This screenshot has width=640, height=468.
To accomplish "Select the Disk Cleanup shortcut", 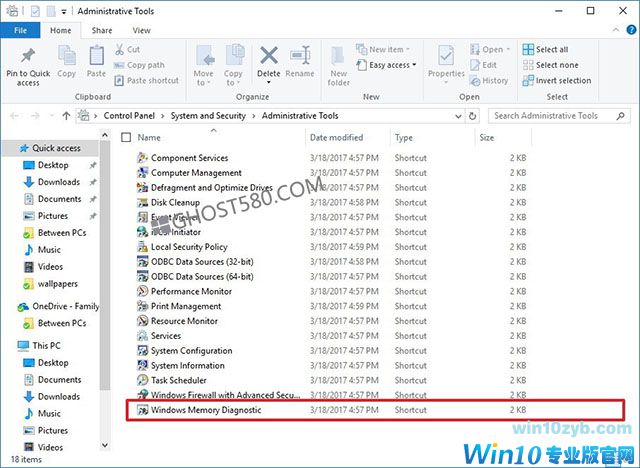I will 175,202.
